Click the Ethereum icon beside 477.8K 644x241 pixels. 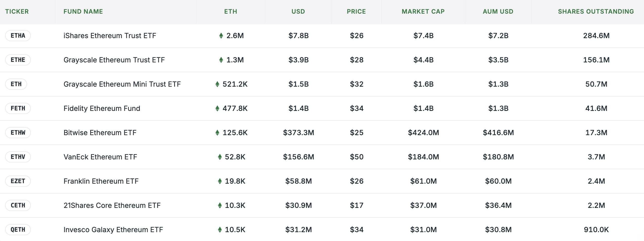click(217, 108)
